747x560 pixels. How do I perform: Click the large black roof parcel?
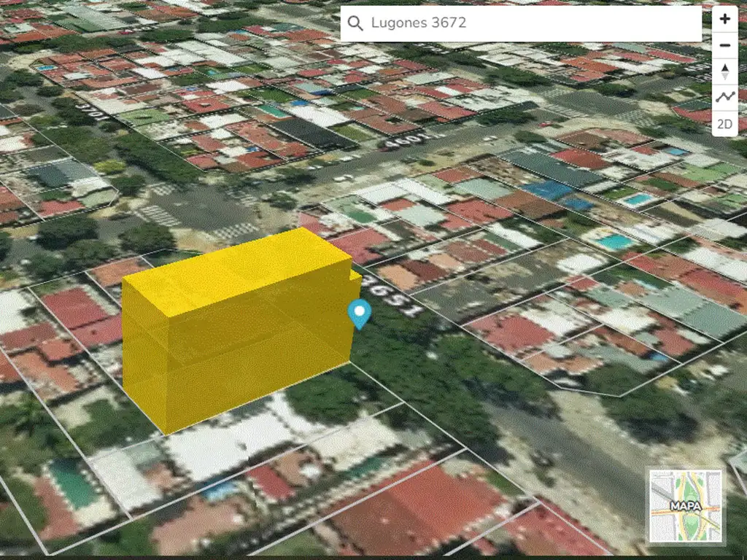pos(310,133)
